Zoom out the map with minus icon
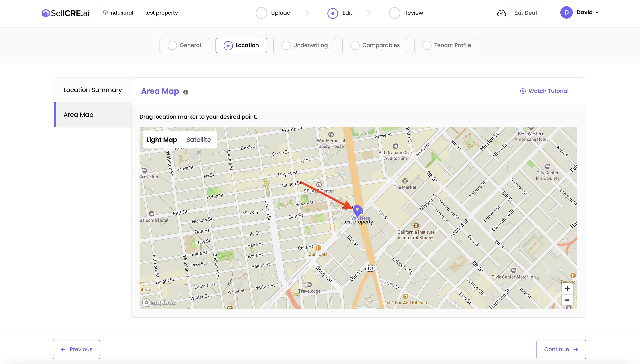This screenshot has height=364, width=640. (x=567, y=300)
